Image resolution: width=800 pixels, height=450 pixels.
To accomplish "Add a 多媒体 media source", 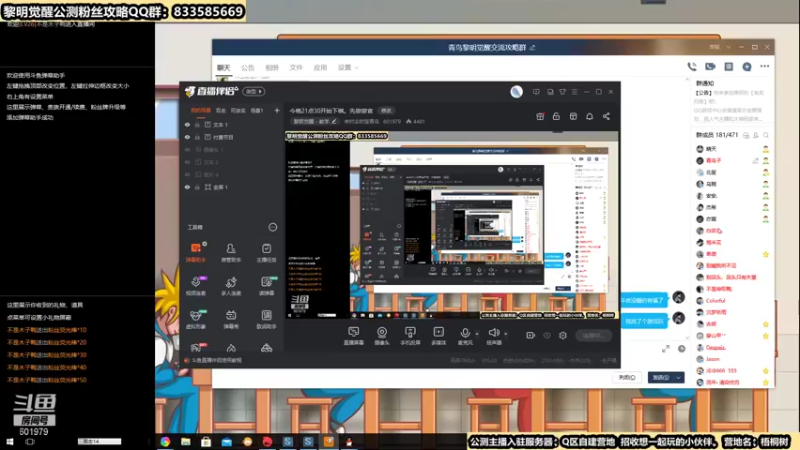I will 438,336.
